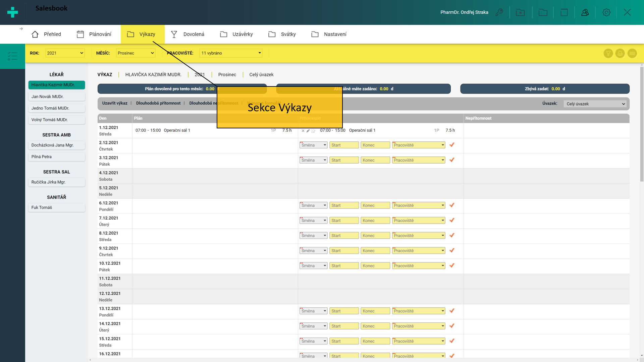Viewport: 644px width, 362px height.
Task: Open the hamburger menu in yellow bar
Action: (632, 53)
